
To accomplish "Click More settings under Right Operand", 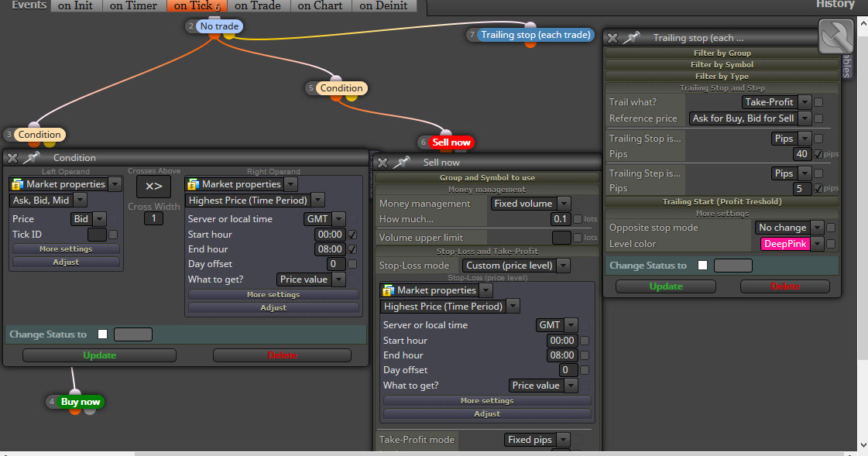I will (273, 295).
